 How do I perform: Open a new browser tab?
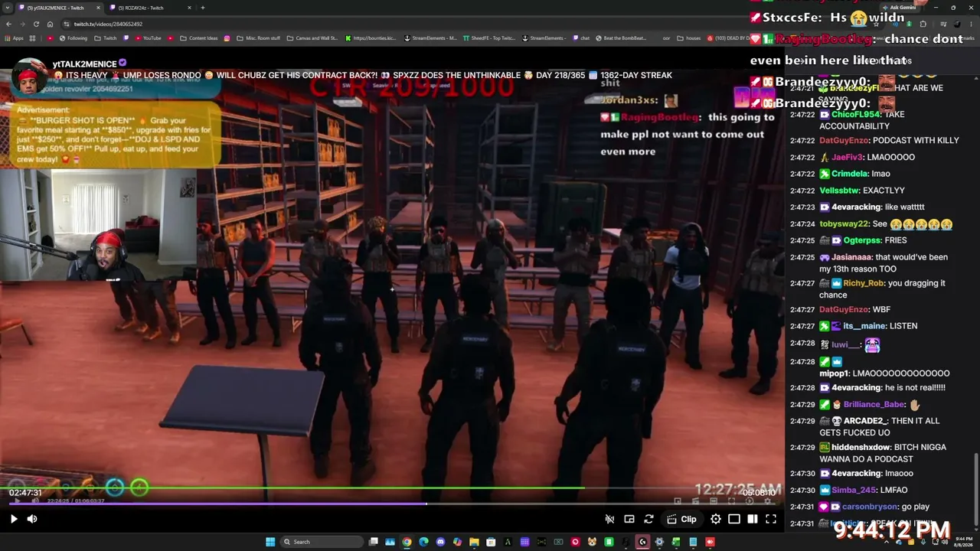coord(202,8)
